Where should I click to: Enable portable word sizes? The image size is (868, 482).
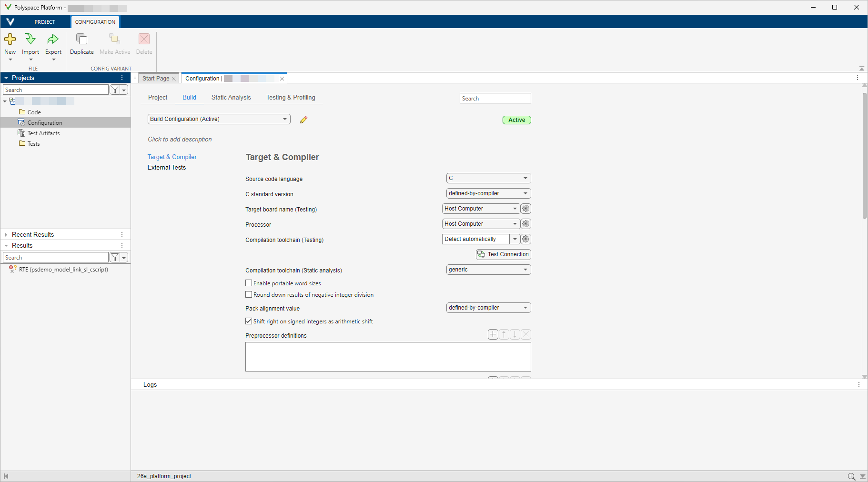click(248, 282)
